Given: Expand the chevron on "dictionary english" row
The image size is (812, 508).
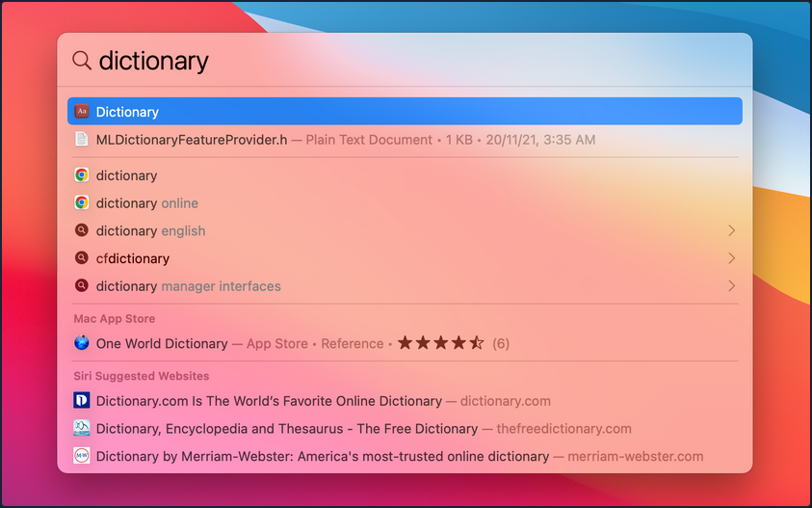Looking at the screenshot, I should 731,230.
